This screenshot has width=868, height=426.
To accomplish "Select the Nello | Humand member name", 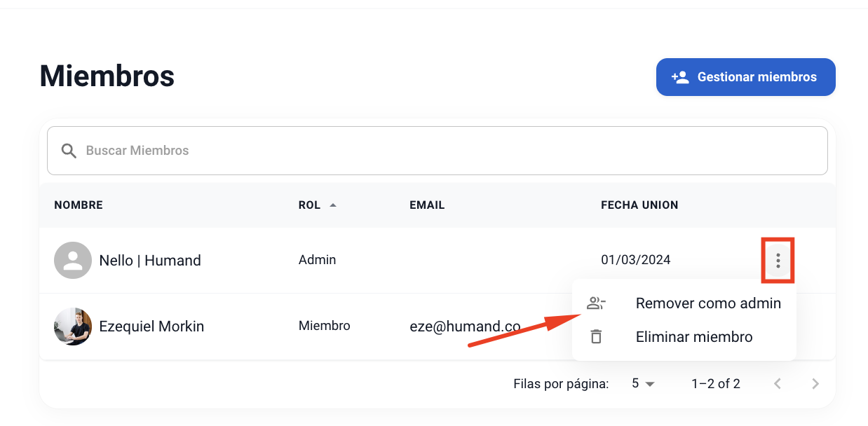I will (x=150, y=261).
